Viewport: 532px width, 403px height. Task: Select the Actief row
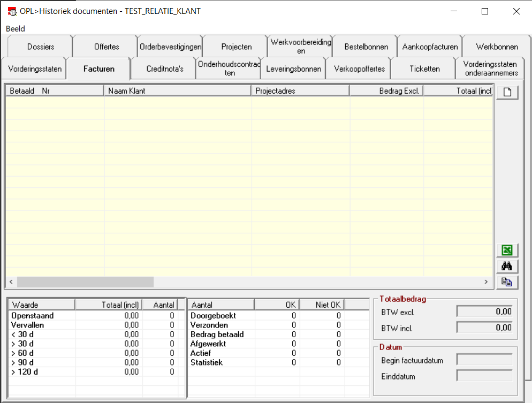coord(278,353)
